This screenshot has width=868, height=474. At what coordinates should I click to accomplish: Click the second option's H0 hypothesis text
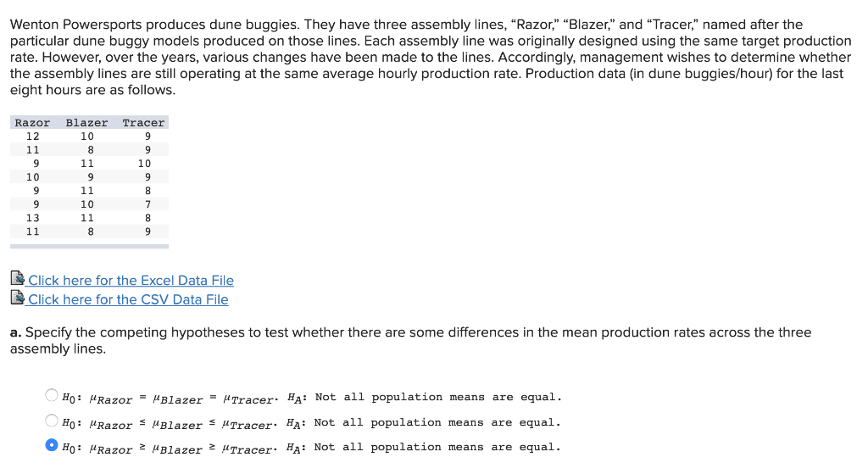tap(170, 424)
